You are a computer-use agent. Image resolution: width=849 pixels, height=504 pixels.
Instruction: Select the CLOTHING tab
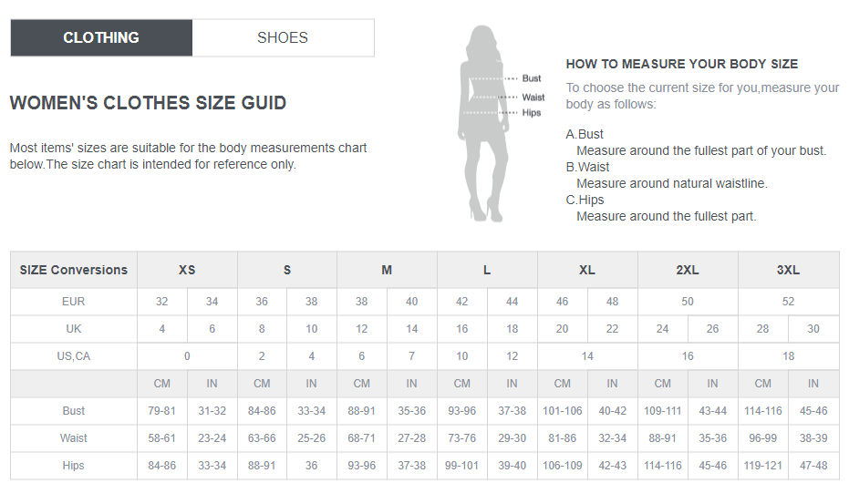pos(101,37)
